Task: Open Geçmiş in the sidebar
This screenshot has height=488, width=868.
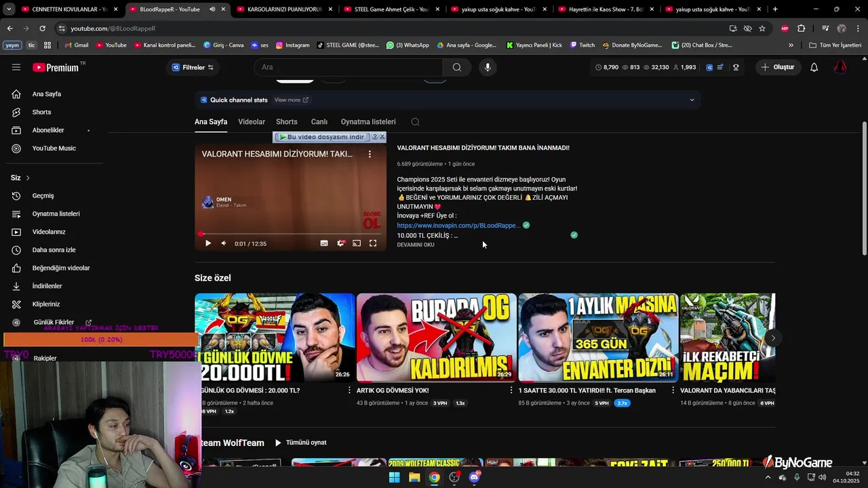Action: coord(43,196)
